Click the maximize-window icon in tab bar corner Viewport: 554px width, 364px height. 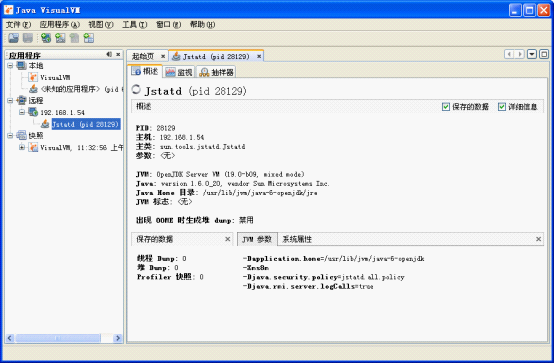544,54
